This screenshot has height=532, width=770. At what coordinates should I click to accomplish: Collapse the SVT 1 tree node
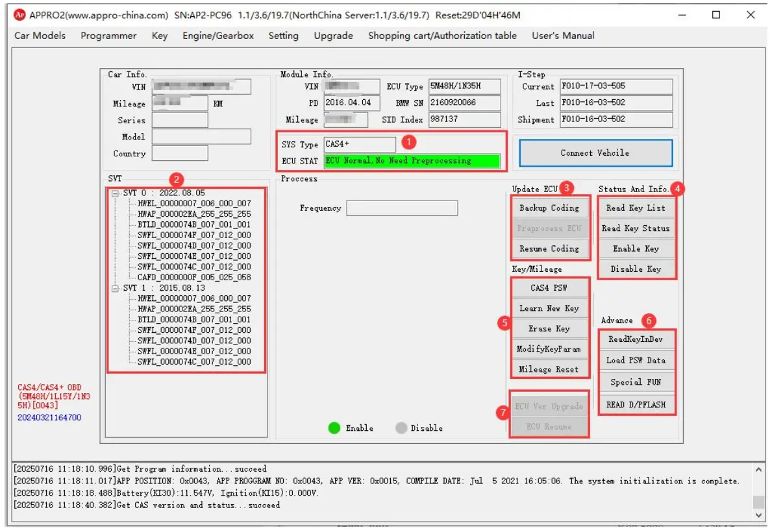pyautogui.click(x=116, y=289)
